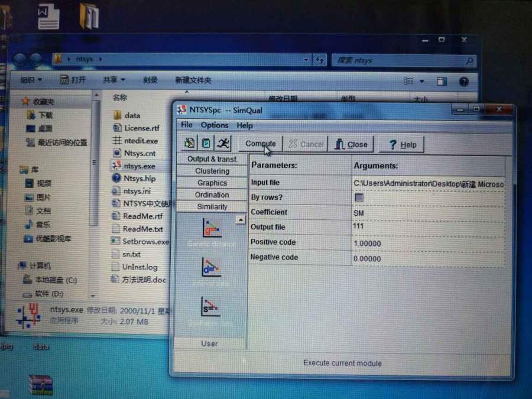Toggle the By rows? checkbox
Screen dimensions: 532x399
coord(359,197)
